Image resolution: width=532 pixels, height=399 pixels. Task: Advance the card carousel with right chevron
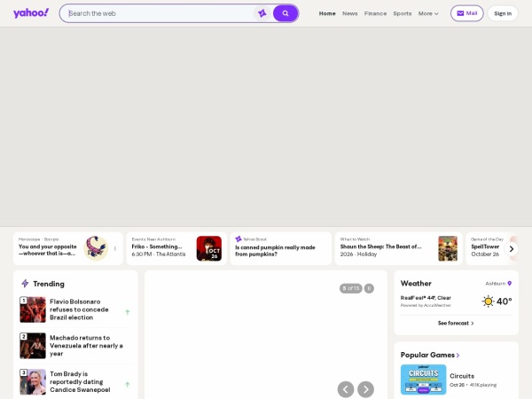pyautogui.click(x=512, y=249)
